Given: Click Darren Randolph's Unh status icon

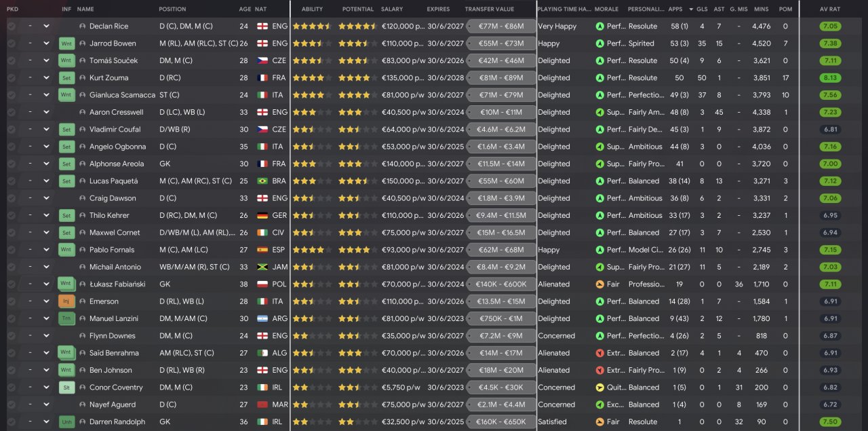Looking at the screenshot, I should (x=66, y=421).
